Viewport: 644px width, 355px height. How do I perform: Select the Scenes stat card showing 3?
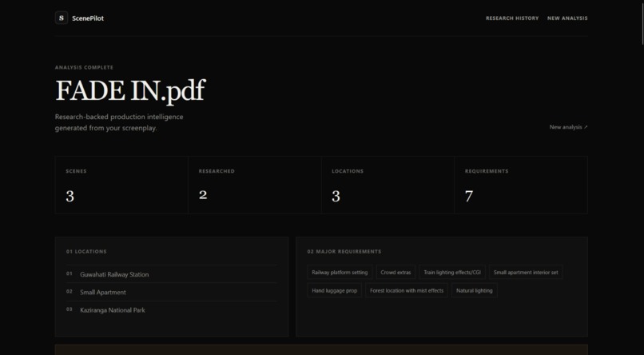[121, 185]
